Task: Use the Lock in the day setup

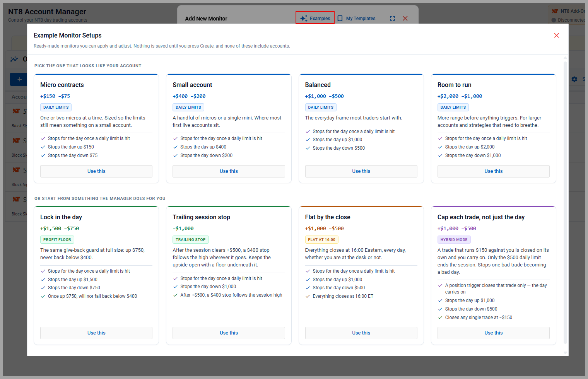Action: click(x=96, y=333)
